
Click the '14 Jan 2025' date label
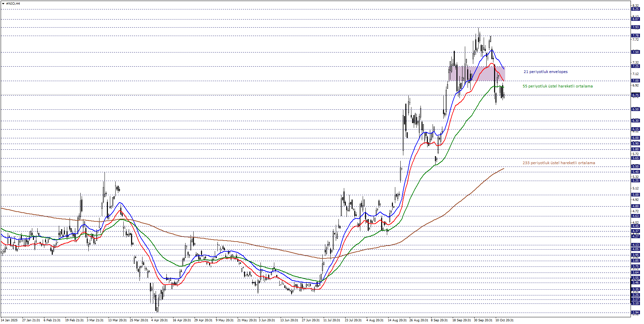(x=9, y=320)
